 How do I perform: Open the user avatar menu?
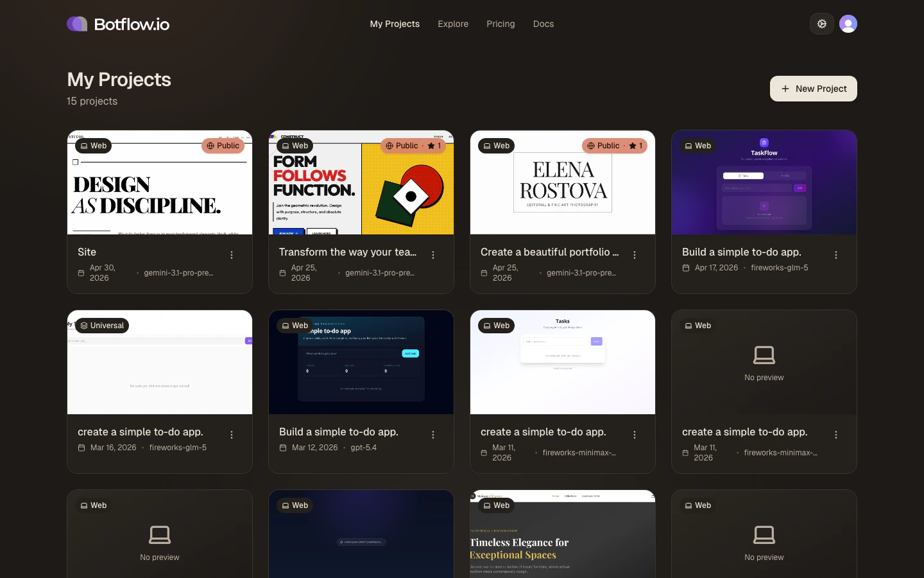tap(848, 24)
